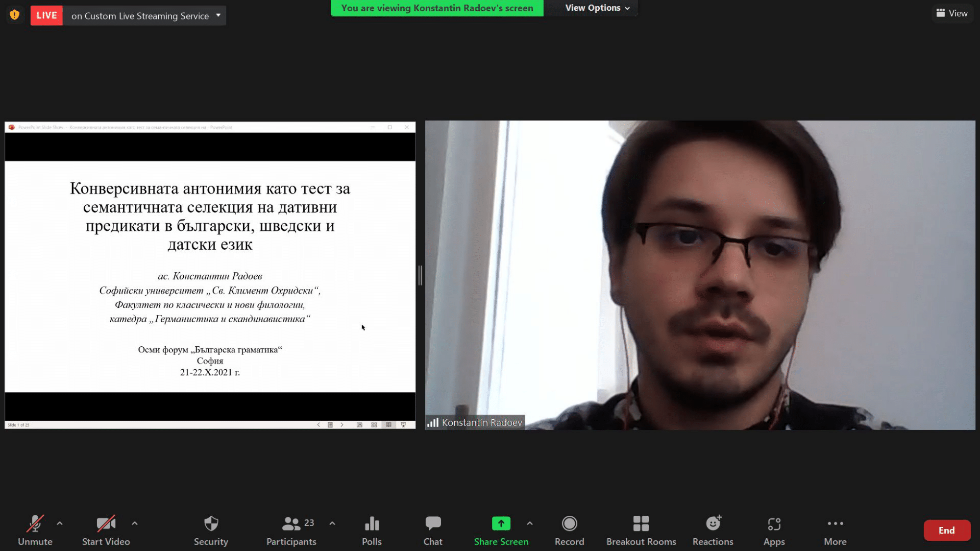Expand audio options arrow beside Unmute
980x551 pixels.
click(60, 523)
